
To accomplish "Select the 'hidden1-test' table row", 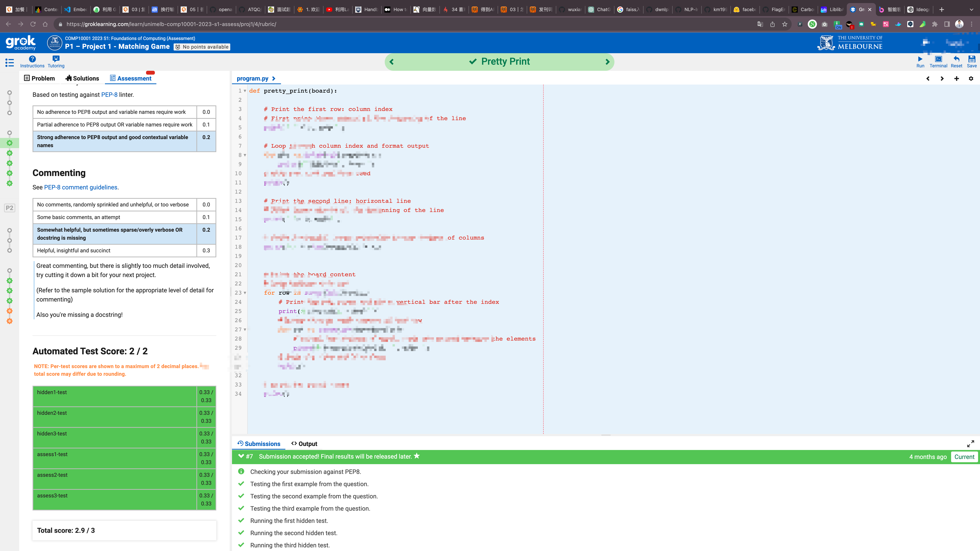I will pos(124,396).
